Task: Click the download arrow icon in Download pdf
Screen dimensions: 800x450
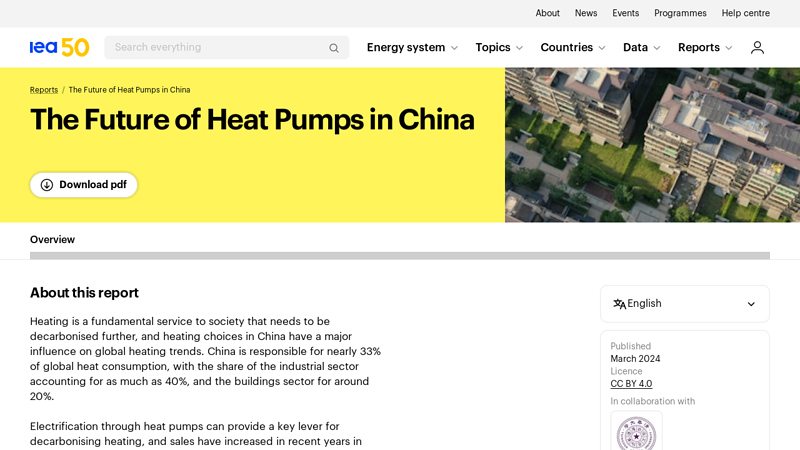Action: (x=46, y=185)
